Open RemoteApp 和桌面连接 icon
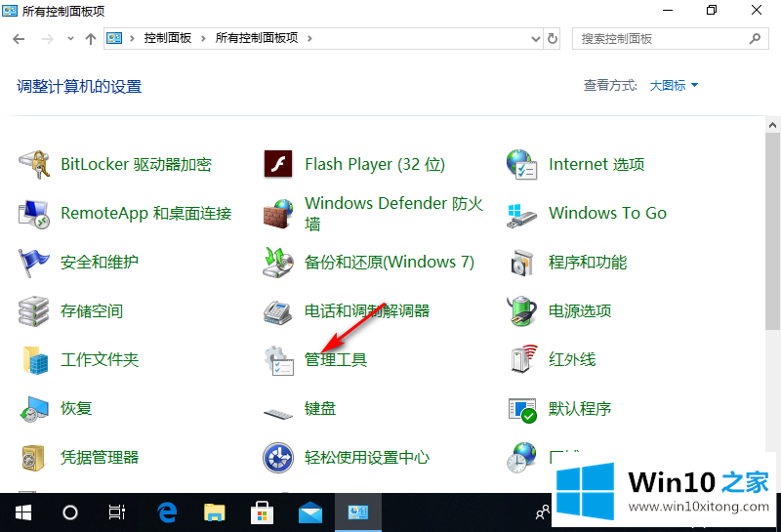Screen dimensions: 781x532 [34, 214]
